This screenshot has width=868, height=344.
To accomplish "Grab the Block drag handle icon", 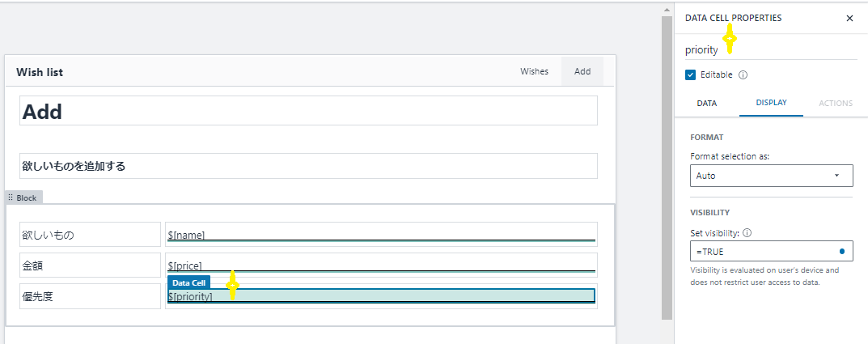I will pos(11,197).
